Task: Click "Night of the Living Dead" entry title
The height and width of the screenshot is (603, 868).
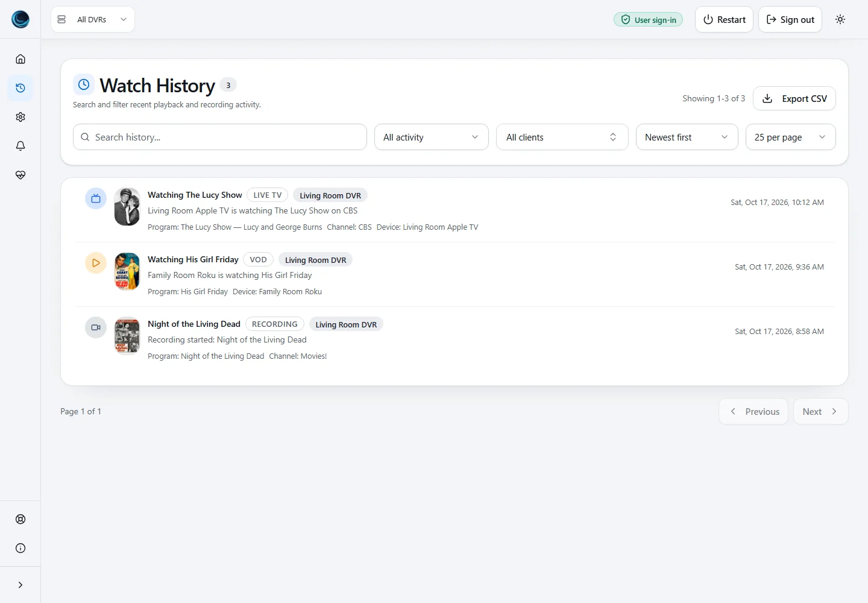Action: (x=194, y=324)
